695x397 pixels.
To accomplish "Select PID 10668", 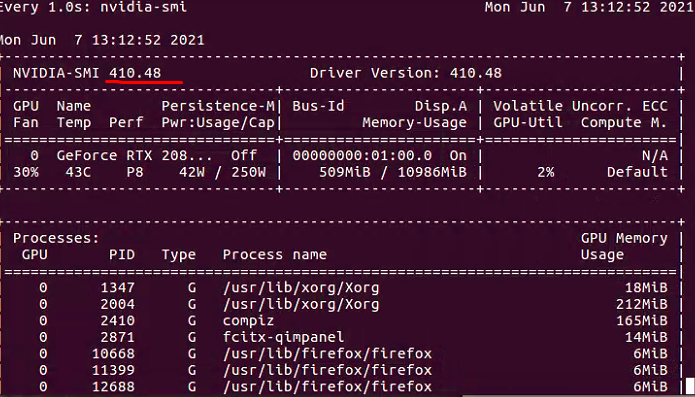I will 113,354.
